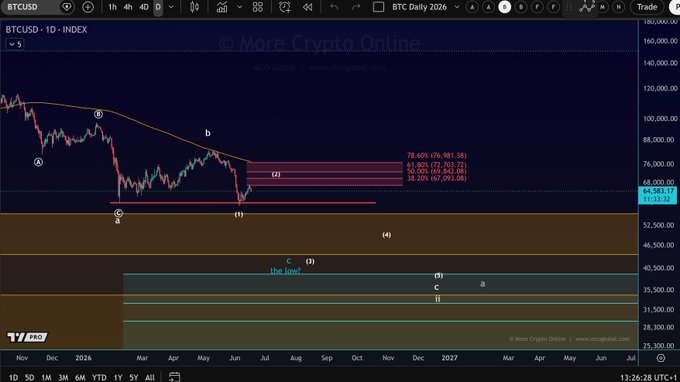Create an alert with the clock icon

pos(285,7)
